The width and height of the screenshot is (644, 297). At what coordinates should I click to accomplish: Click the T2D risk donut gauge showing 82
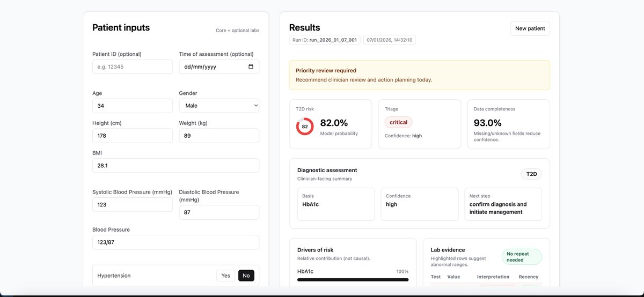(305, 127)
